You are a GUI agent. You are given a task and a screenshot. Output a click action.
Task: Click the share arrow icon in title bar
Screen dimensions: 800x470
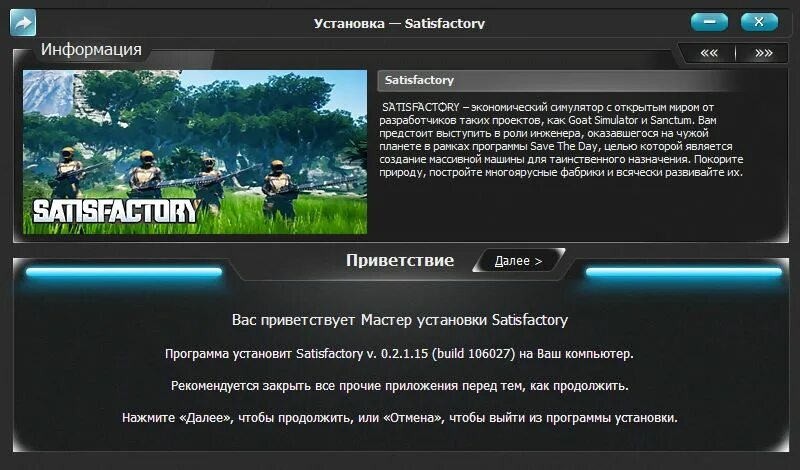tap(23, 22)
